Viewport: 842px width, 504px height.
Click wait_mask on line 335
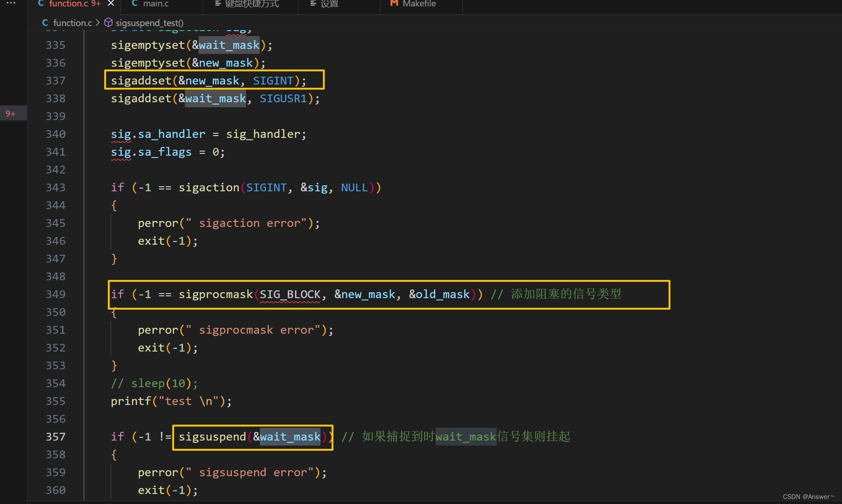[229, 45]
